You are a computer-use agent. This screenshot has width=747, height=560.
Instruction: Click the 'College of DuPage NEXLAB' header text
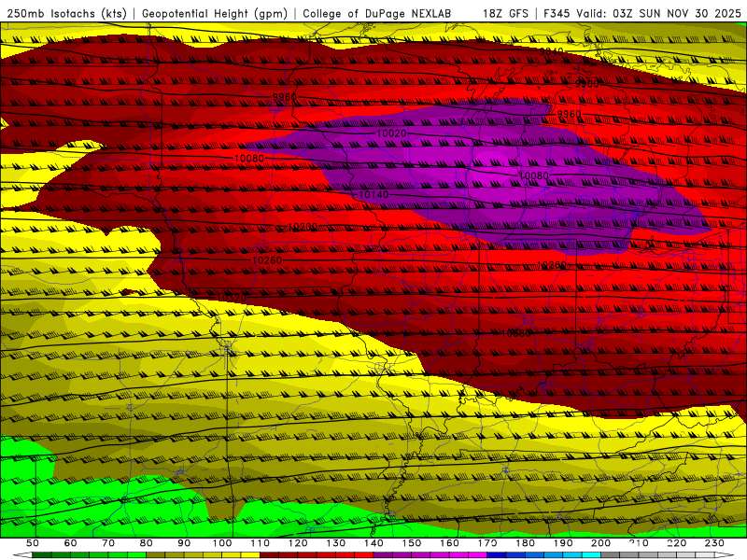pos(377,13)
